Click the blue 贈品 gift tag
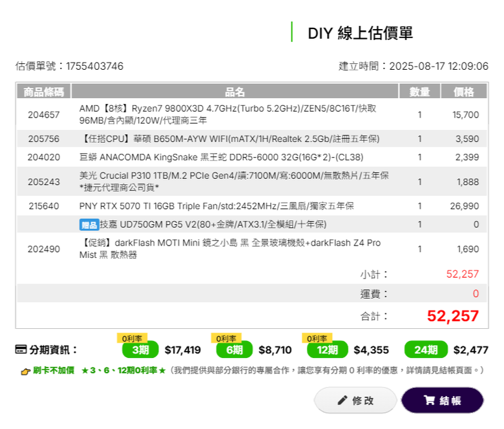Image resolution: width=504 pixels, height=429 pixels. pyautogui.click(x=89, y=225)
